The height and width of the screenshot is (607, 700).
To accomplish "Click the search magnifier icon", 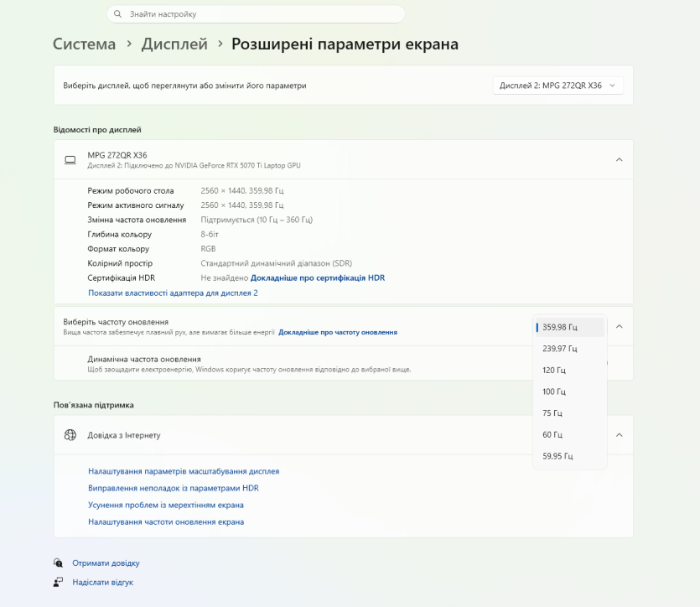I will (x=118, y=14).
